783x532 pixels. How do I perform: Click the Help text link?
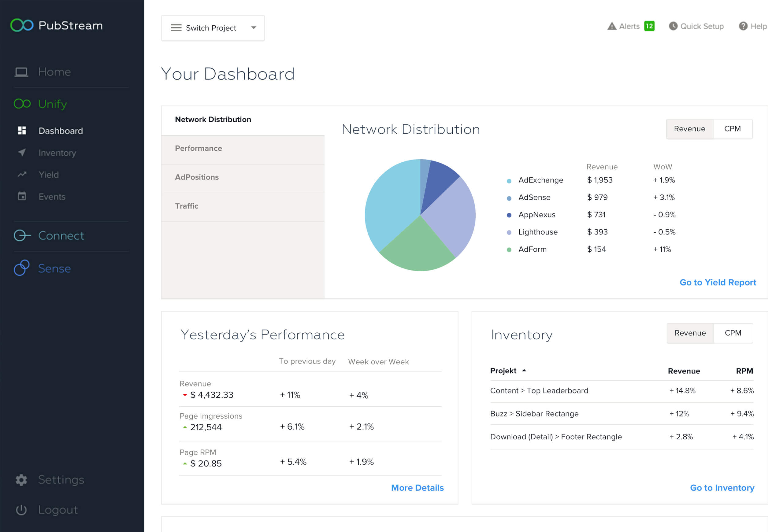[759, 26]
